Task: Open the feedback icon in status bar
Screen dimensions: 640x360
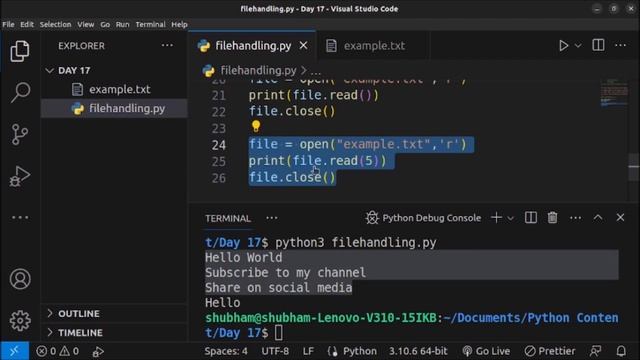Action: click(x=596, y=351)
